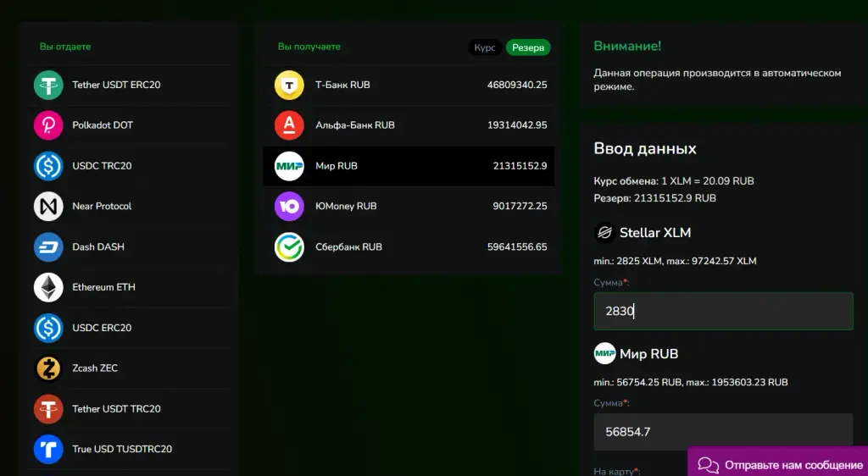
Task: Switch to the Курс toggle
Action: [485, 47]
